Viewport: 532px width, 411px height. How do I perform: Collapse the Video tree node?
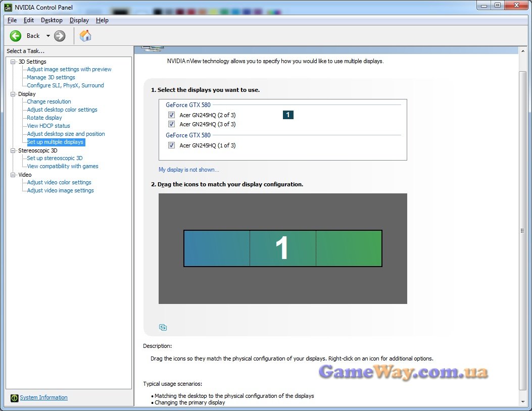[13, 175]
